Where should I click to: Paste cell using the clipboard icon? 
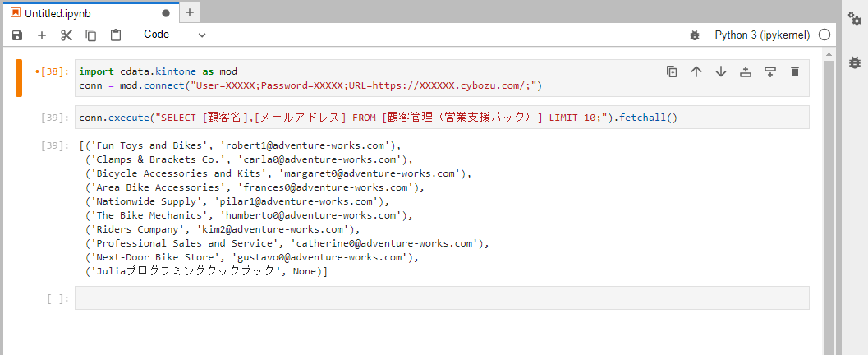tap(116, 35)
